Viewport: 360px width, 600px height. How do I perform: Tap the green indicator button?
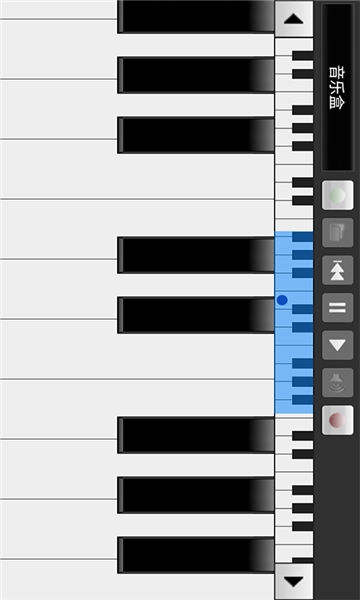pyautogui.click(x=337, y=195)
